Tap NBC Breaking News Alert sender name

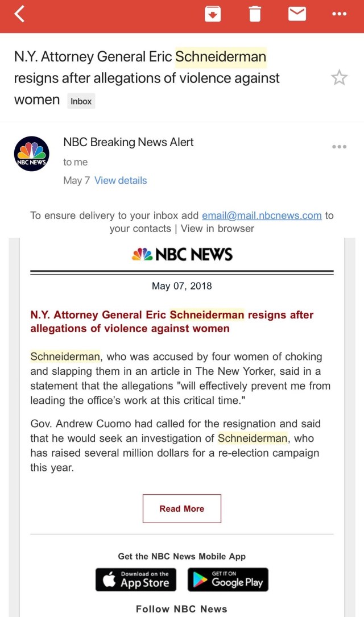click(129, 142)
